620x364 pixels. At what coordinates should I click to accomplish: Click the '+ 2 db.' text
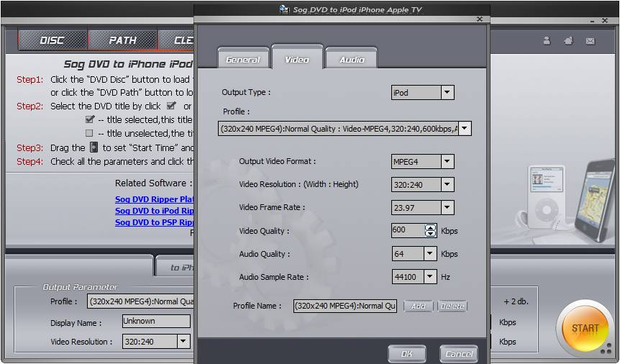(516, 301)
